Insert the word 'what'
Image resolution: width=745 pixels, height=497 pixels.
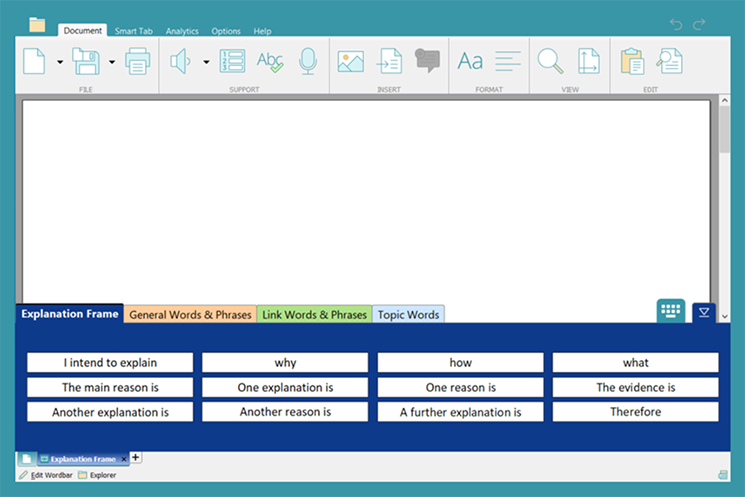(x=635, y=363)
